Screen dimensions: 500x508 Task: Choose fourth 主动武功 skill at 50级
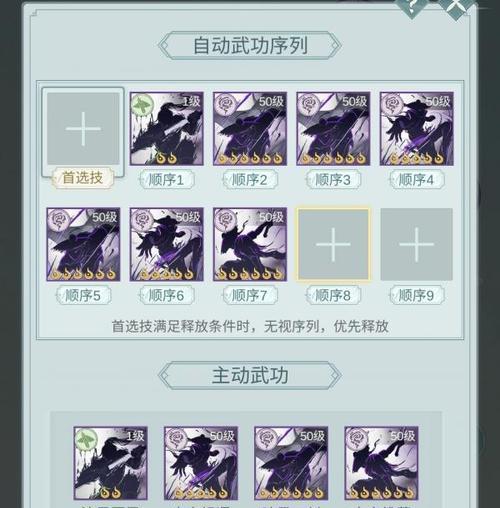381,463
